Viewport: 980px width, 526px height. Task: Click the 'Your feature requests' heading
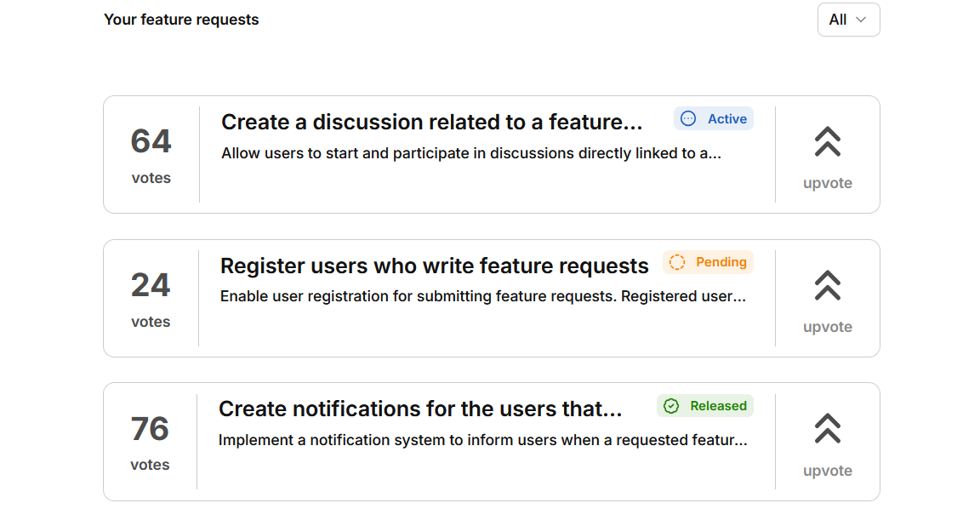click(181, 20)
